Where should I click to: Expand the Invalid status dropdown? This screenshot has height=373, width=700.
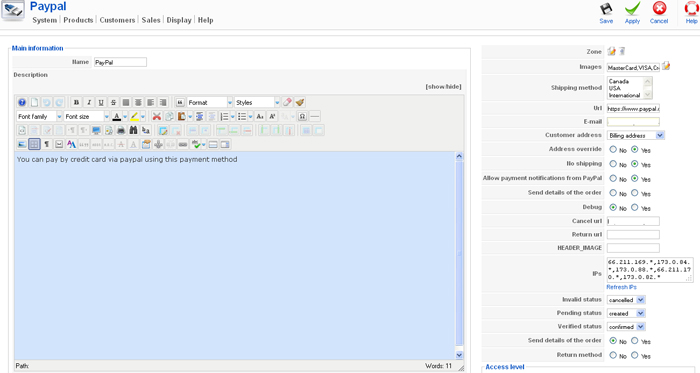coord(626,300)
